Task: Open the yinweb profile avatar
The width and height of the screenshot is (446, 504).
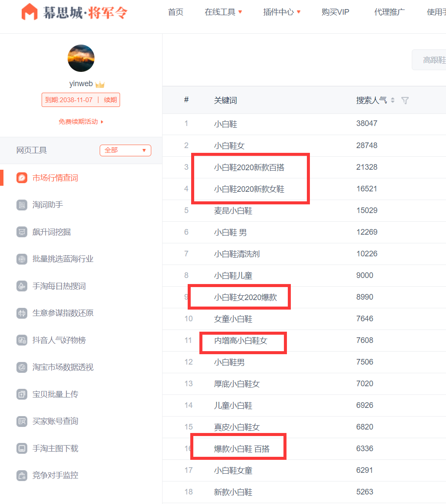Action: 81,58
